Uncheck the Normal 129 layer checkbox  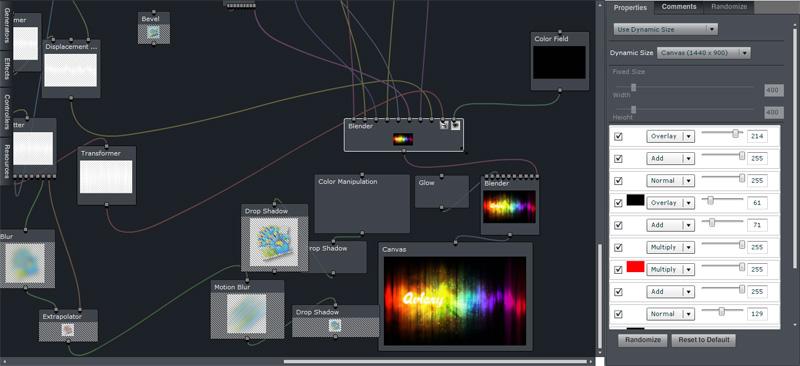618,314
